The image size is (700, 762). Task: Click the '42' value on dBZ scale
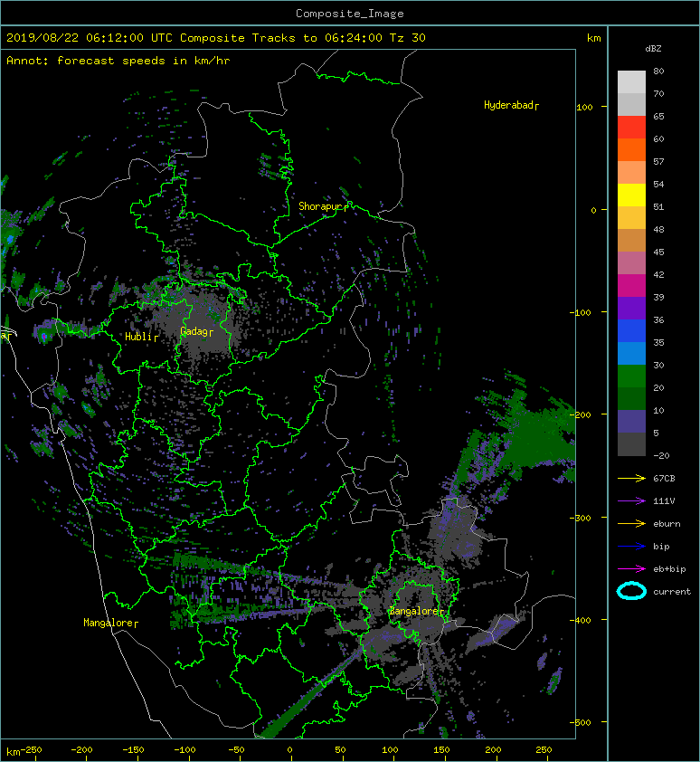point(658,274)
